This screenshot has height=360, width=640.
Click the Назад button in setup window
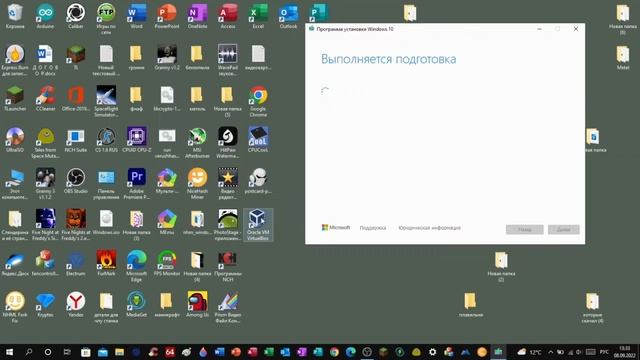pos(524,229)
